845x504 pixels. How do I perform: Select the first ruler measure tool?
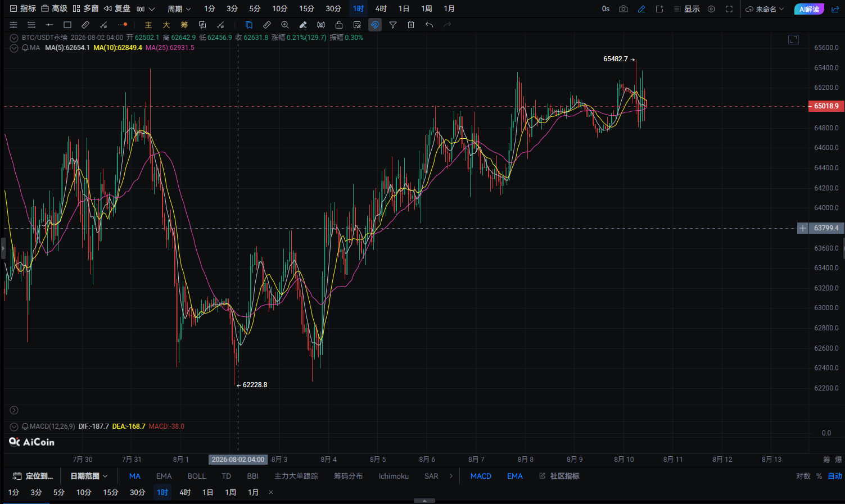[x=85, y=25]
